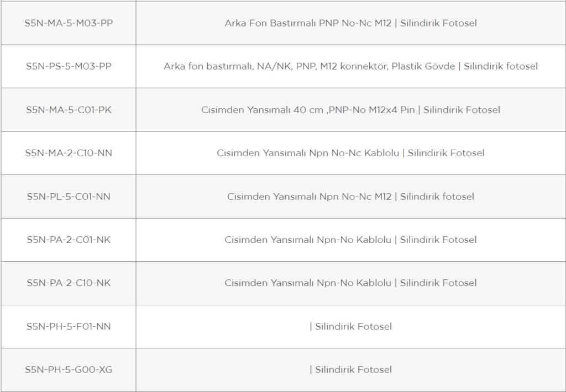Image resolution: width=566 pixels, height=392 pixels.
Task: Select product code S5N-PA-2-C10-NK
Action: coord(69,283)
